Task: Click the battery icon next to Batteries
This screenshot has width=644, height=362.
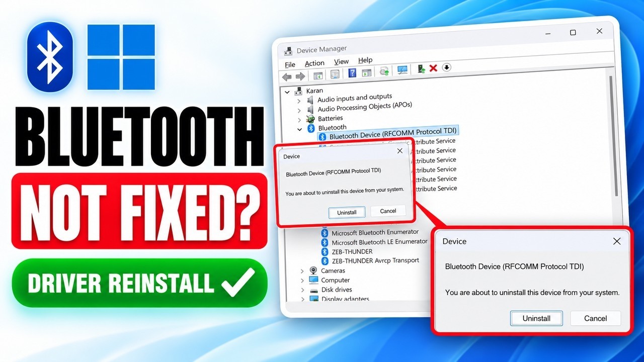Action: click(311, 119)
